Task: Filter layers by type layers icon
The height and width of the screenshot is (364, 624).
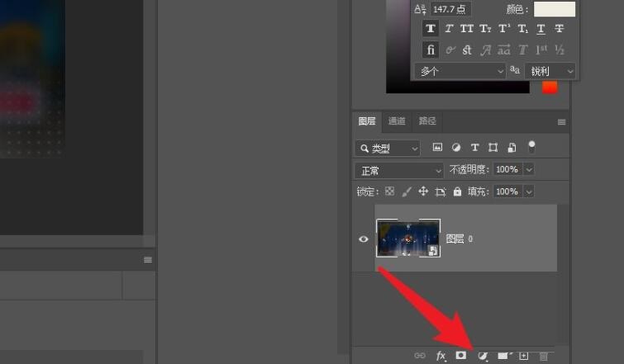Action: coord(474,148)
